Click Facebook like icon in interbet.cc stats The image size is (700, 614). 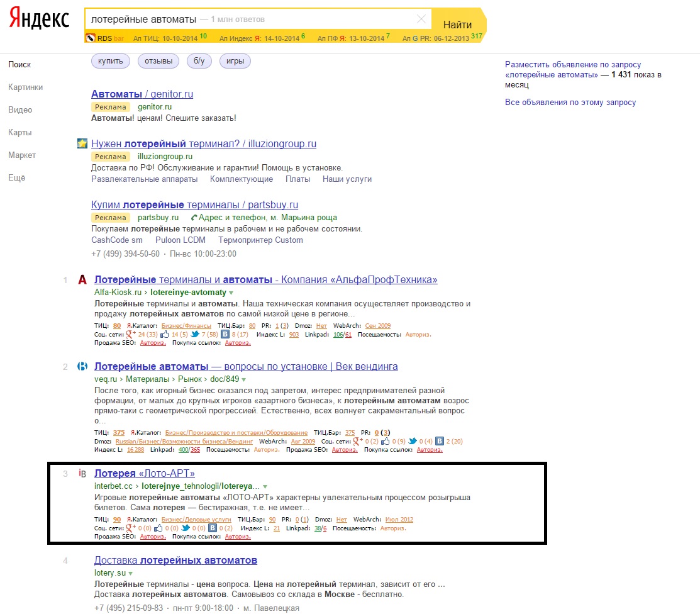(158, 528)
